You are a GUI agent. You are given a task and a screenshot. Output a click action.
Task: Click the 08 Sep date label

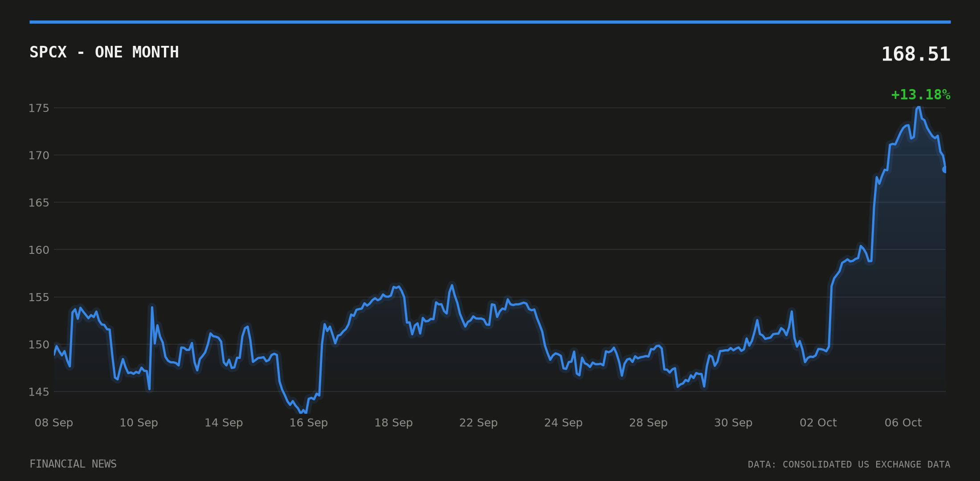[54, 423]
